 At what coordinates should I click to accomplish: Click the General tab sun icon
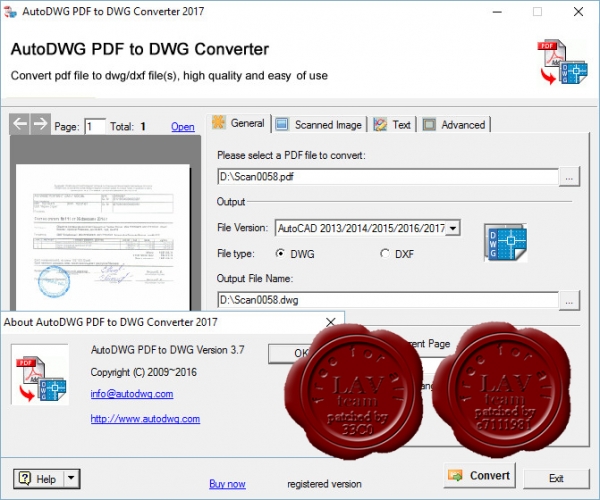tap(219, 122)
